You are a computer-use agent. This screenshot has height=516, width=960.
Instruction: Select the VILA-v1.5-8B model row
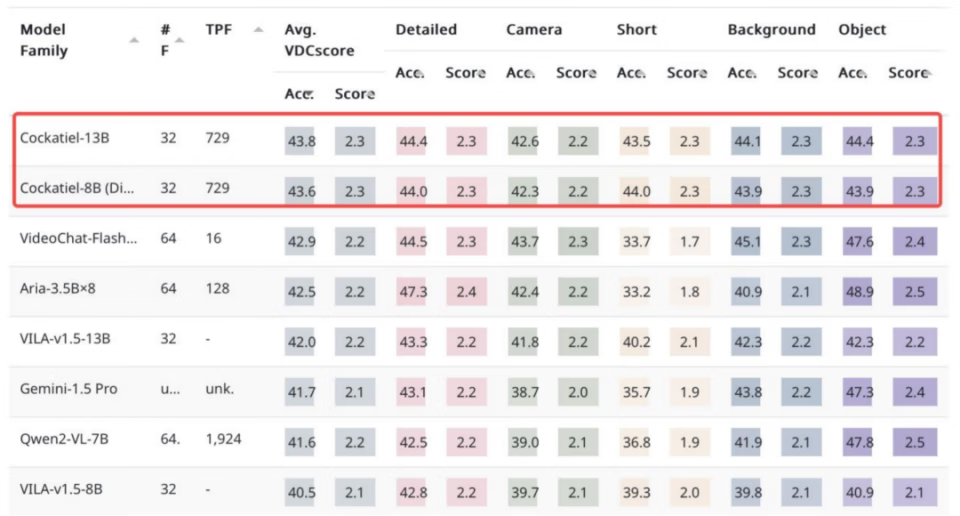[x=479, y=490]
